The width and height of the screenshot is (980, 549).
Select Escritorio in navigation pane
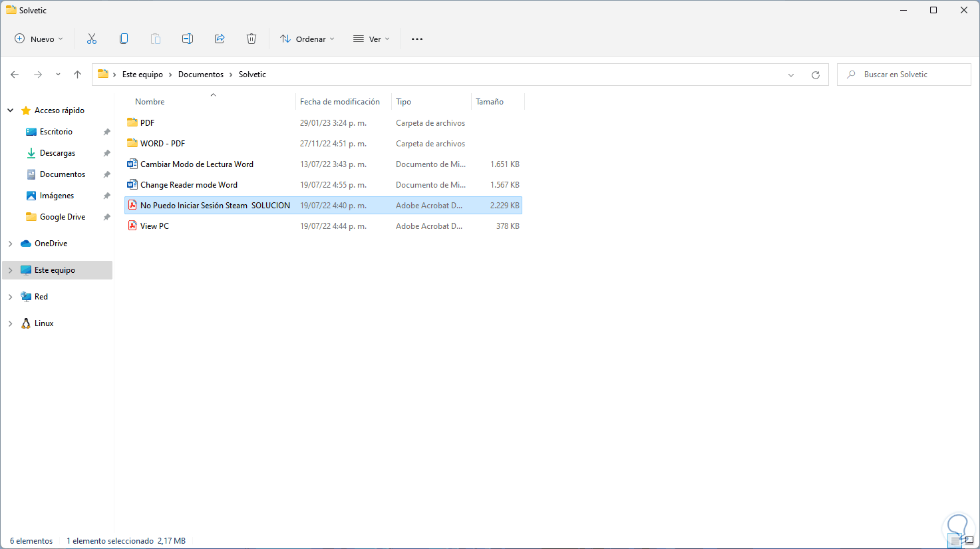pos(56,132)
